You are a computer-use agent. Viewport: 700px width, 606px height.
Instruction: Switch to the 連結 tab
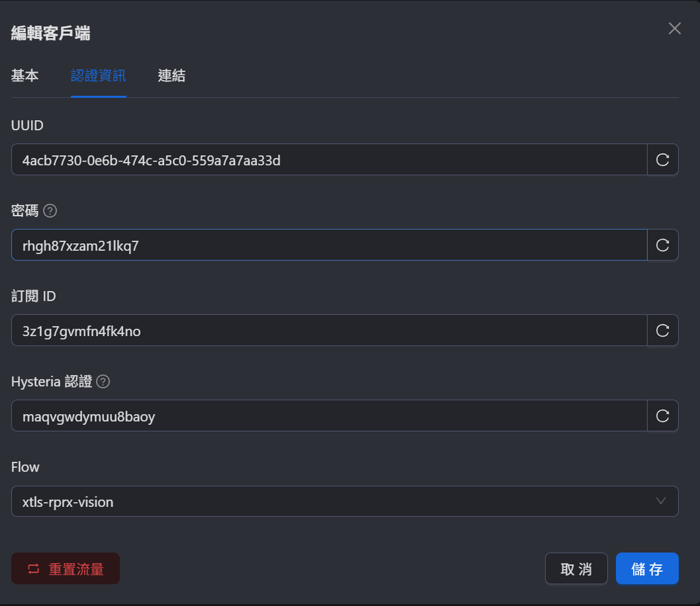[x=172, y=75]
